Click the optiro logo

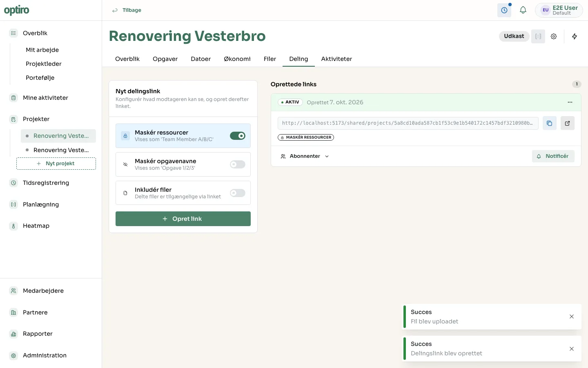coord(17,10)
